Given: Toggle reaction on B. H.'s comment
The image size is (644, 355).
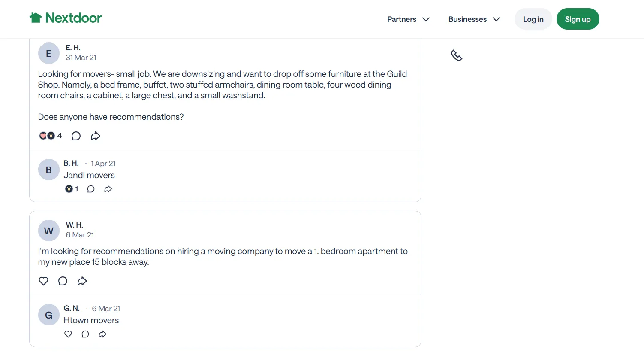Looking at the screenshot, I should point(69,189).
